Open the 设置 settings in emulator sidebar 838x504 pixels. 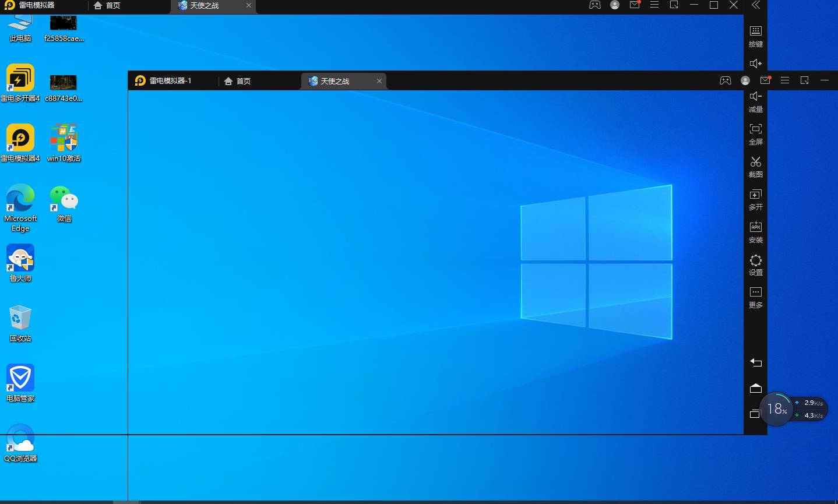click(x=755, y=264)
